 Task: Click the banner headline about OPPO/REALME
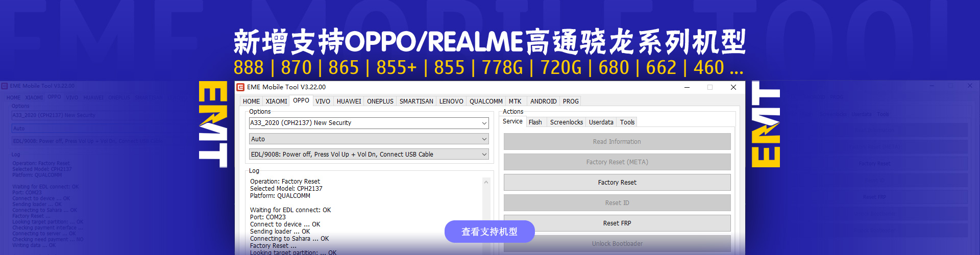pyautogui.click(x=490, y=42)
